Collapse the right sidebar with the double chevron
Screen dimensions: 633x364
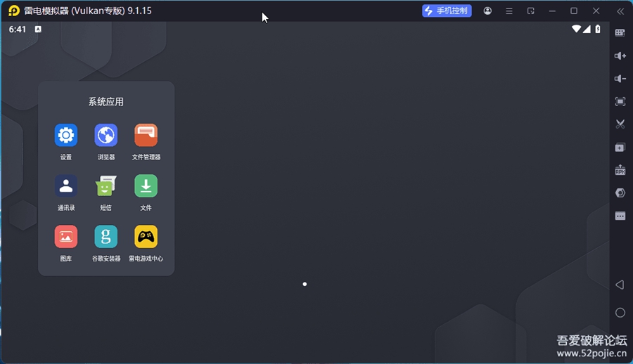pos(620,11)
